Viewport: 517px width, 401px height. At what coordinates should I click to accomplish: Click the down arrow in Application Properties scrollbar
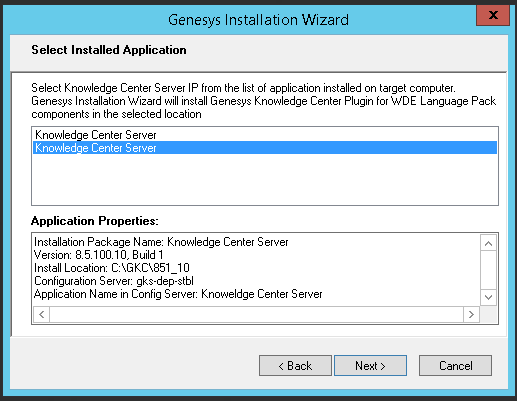pos(488,297)
